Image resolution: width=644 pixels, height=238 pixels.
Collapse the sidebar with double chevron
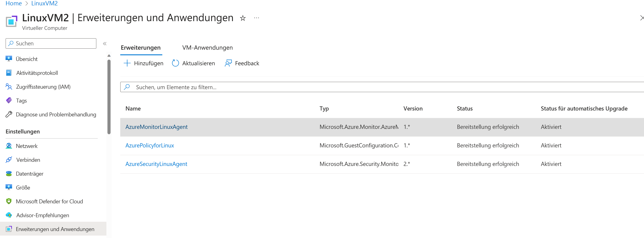point(105,43)
